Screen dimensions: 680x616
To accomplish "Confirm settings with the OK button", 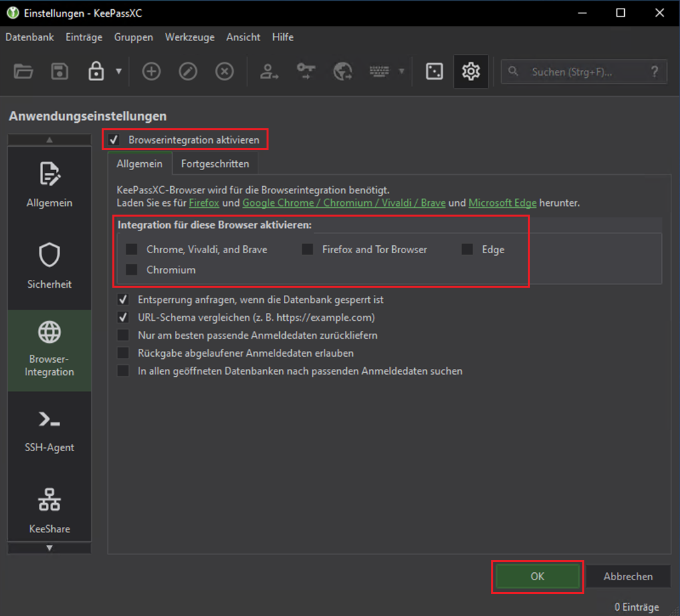I will point(537,576).
